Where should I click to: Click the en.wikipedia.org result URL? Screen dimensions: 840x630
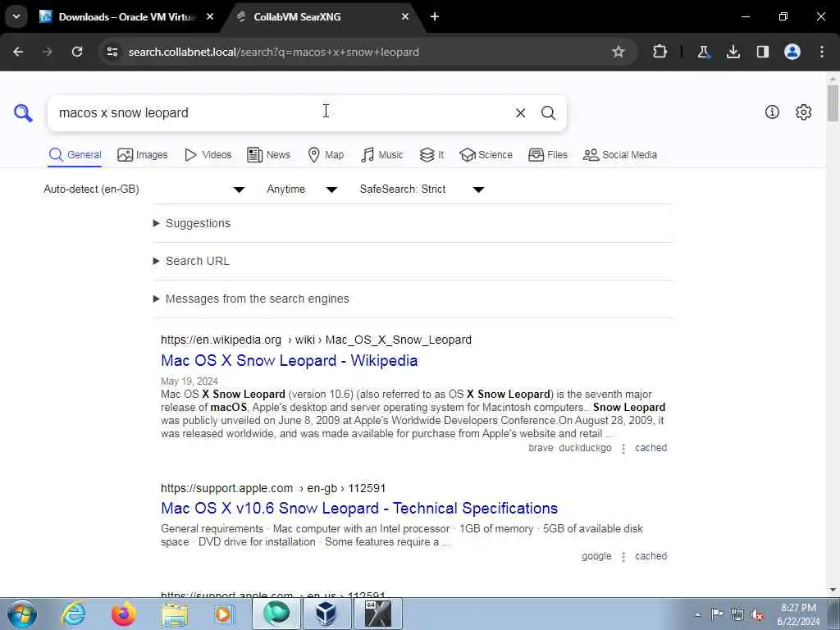point(316,340)
